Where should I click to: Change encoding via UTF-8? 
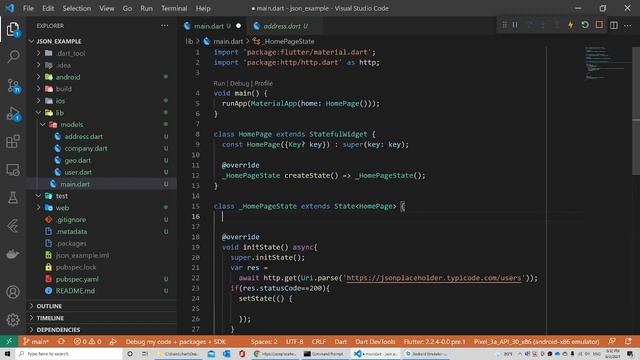click(x=294, y=342)
